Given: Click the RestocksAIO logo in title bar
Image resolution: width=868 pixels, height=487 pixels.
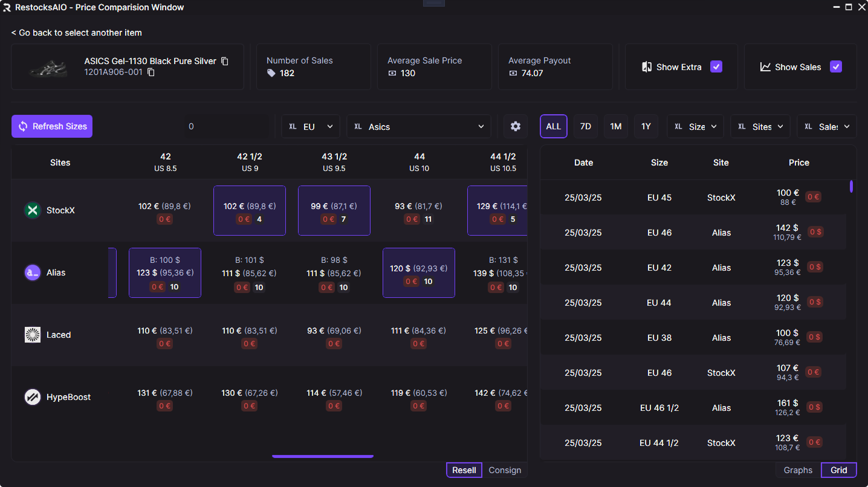Looking at the screenshot, I should [x=7, y=7].
